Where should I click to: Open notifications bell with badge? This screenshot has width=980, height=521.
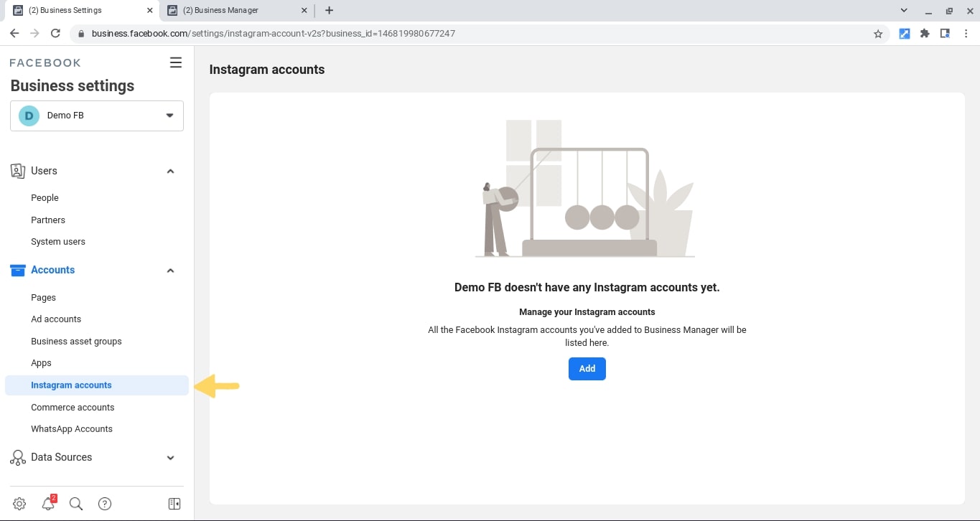(x=48, y=503)
